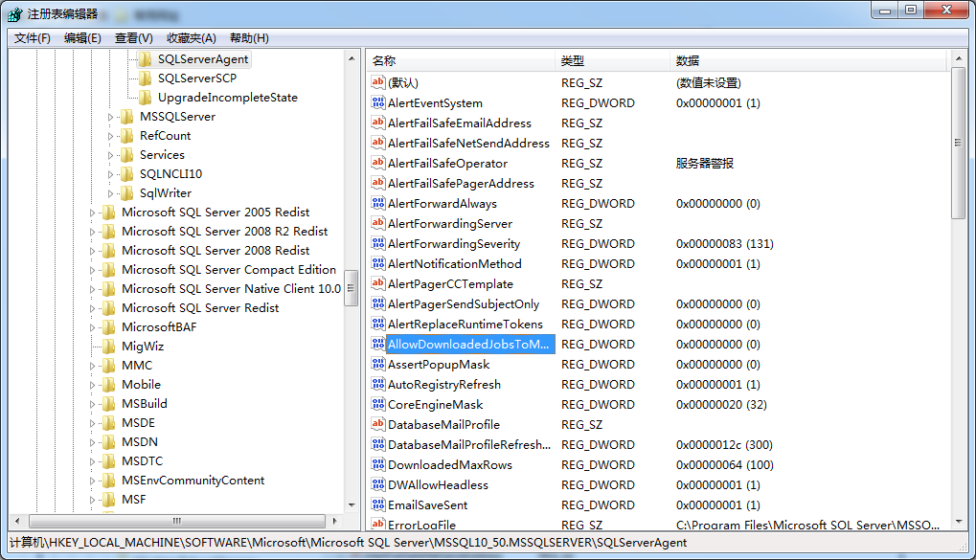The image size is (976, 560).
Task: Expand the Microsoft SQL Server 2005 Redist node
Action: (x=94, y=213)
